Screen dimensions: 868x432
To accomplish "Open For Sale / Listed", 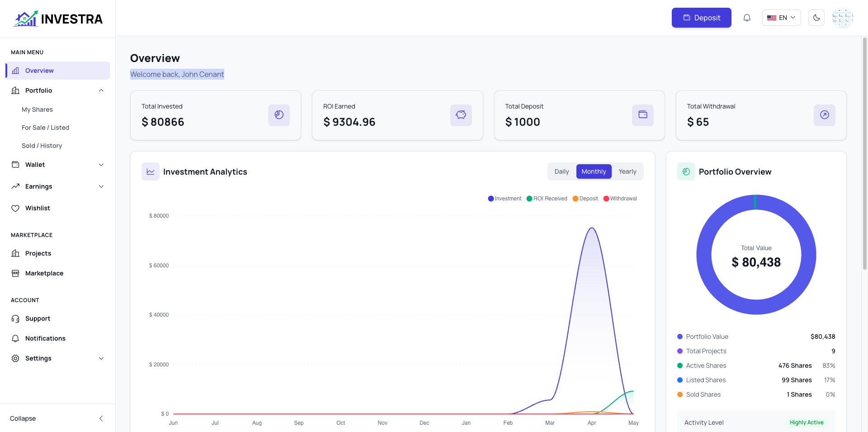I will (45, 128).
